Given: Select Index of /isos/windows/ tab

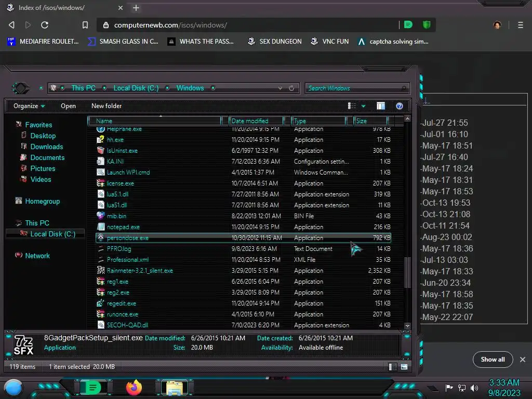Looking at the screenshot, I should (64, 7).
